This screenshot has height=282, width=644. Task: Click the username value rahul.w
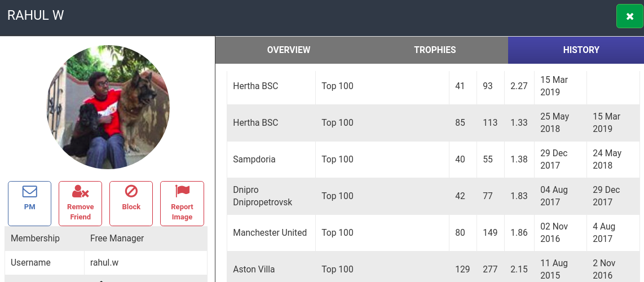pos(104,262)
